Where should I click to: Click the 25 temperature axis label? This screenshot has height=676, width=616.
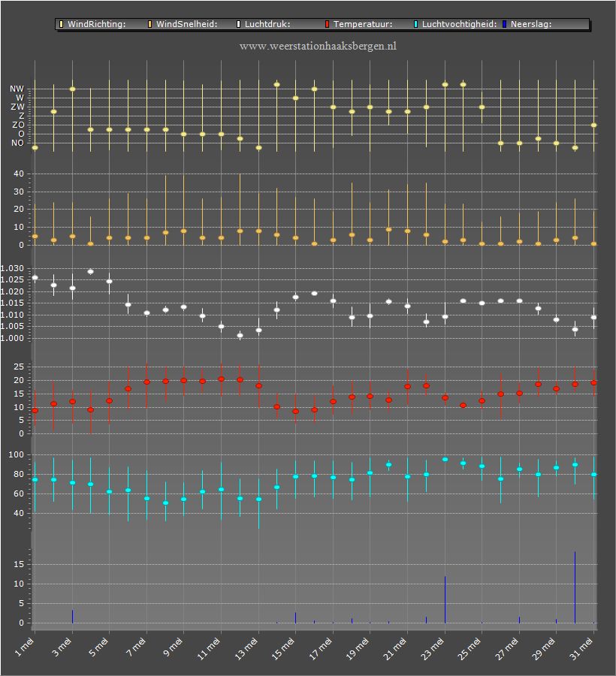[x=19, y=367]
